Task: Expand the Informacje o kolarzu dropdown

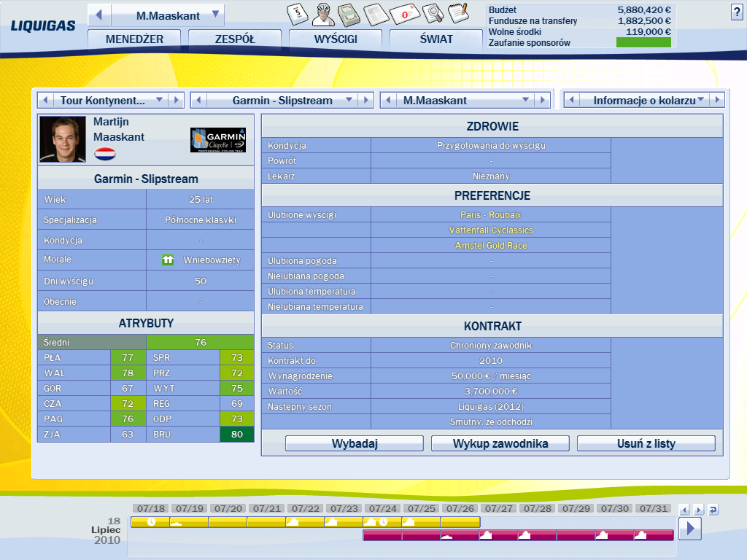Action: (x=701, y=100)
